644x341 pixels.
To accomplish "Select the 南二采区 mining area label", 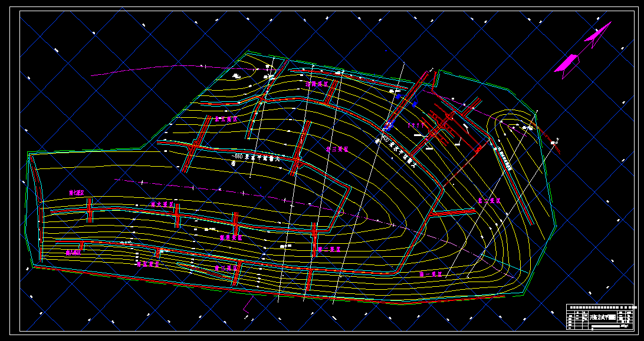I will [x=329, y=250].
